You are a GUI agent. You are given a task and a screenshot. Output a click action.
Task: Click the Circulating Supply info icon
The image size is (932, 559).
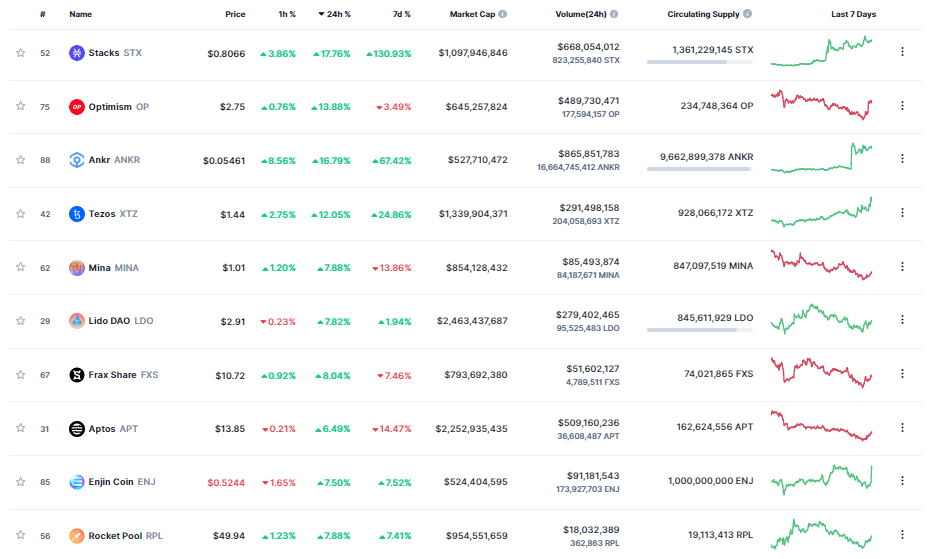pos(747,15)
